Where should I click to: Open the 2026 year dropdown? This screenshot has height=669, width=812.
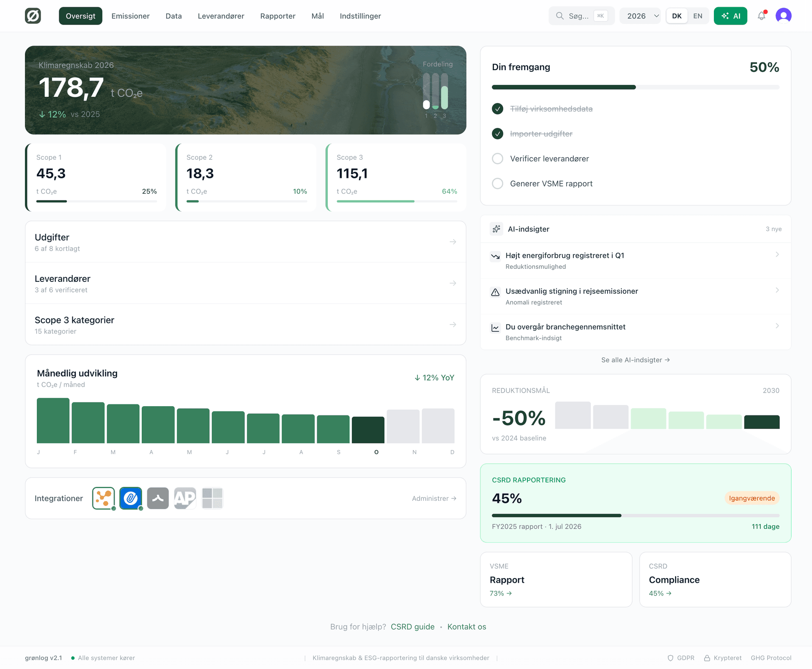pos(640,16)
